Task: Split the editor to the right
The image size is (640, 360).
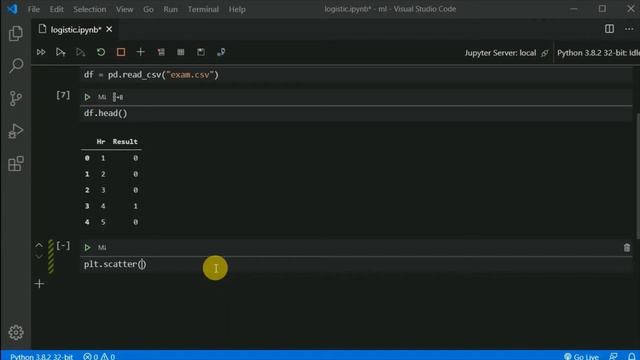Action: click(x=609, y=29)
